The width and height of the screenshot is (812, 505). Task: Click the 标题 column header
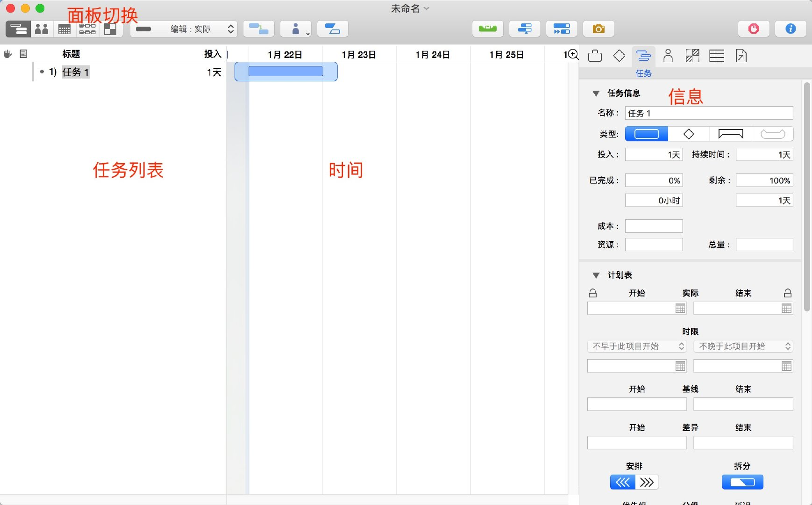(x=71, y=54)
